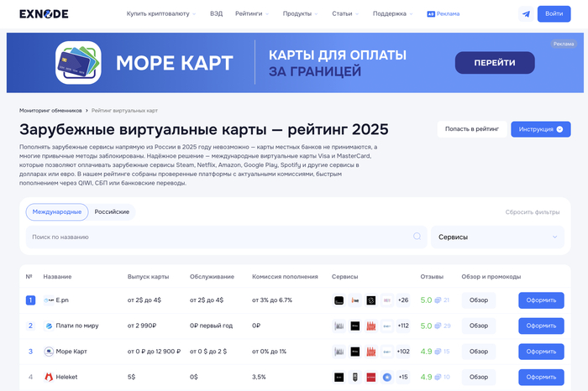Click the Море Карт row logo icon

click(x=49, y=352)
